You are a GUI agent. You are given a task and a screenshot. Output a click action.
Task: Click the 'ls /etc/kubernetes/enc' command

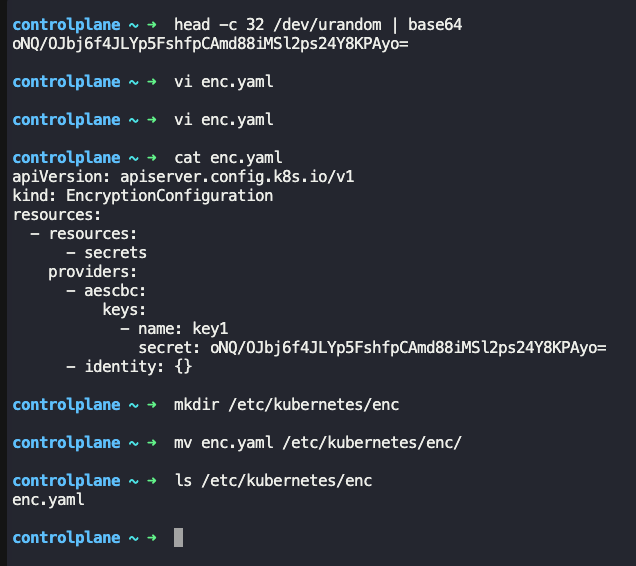point(273,481)
